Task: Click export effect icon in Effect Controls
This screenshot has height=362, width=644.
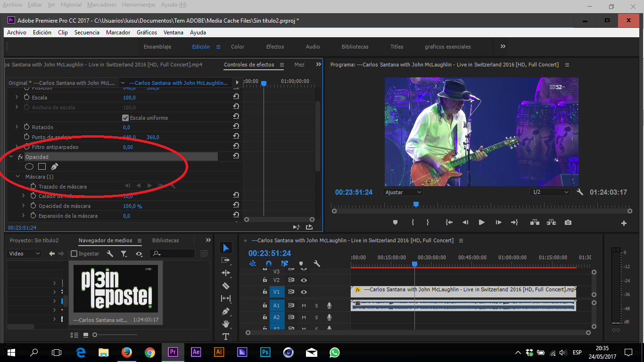Action: click(x=309, y=227)
